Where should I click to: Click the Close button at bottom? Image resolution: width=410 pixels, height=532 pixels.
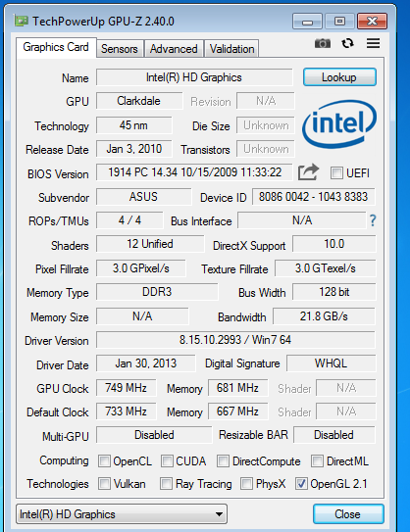(348, 513)
